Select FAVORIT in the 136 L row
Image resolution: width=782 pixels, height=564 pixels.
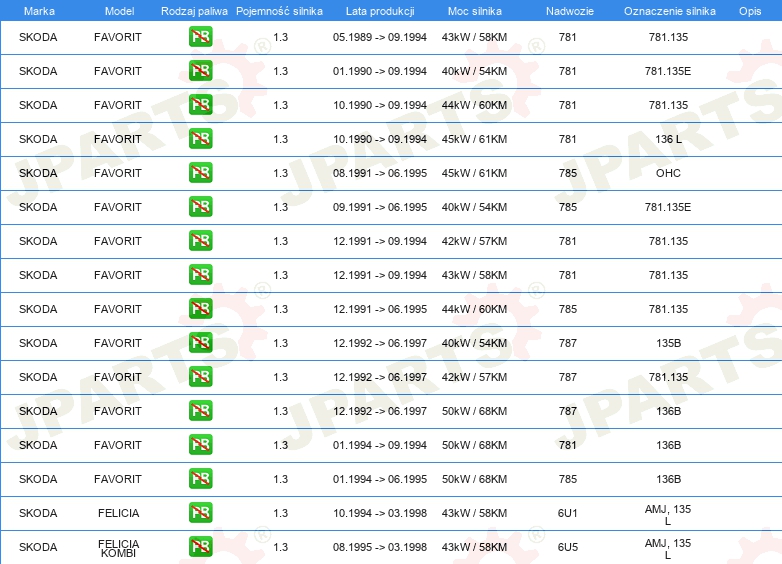click(118, 139)
